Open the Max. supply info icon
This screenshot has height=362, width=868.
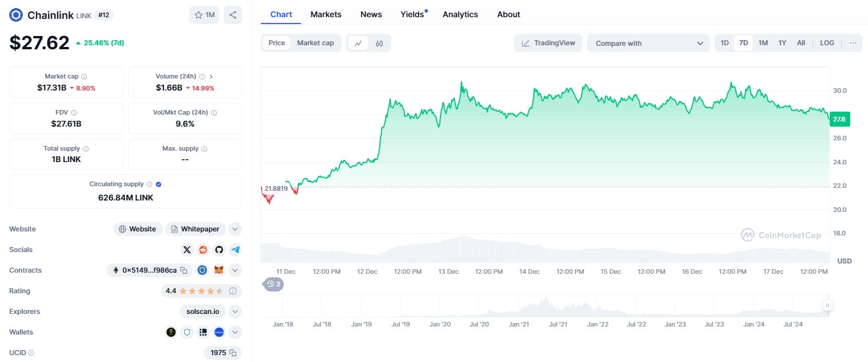tap(204, 148)
